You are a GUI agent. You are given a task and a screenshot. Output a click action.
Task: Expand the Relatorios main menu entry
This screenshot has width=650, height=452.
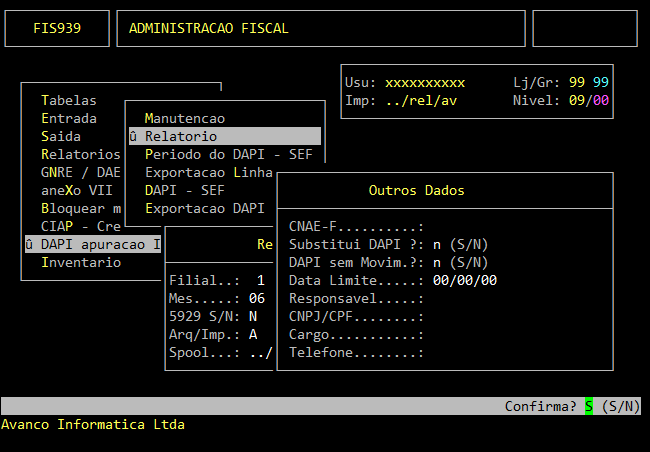(80, 154)
